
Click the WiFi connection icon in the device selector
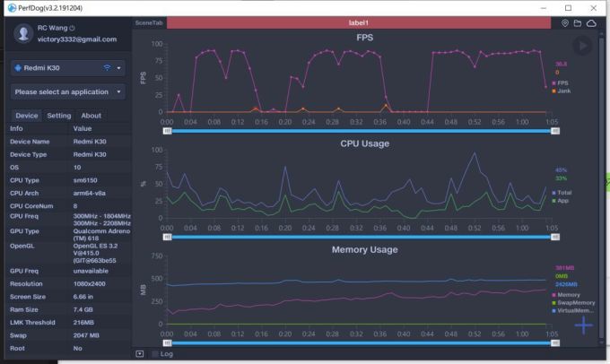point(107,67)
